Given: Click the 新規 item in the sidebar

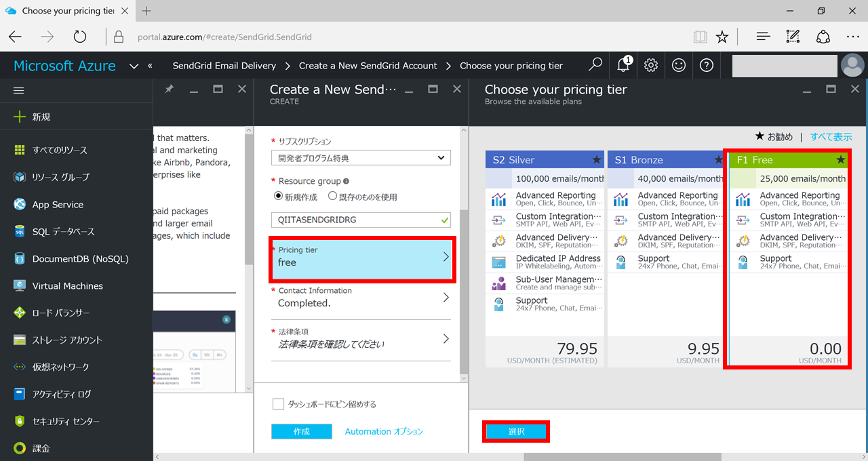Looking at the screenshot, I should point(77,117).
